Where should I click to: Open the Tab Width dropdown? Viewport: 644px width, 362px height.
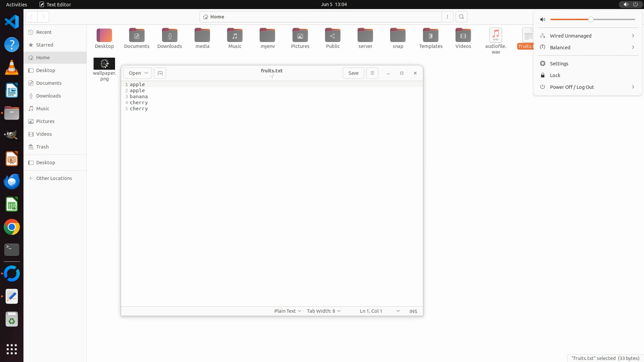[323, 311]
